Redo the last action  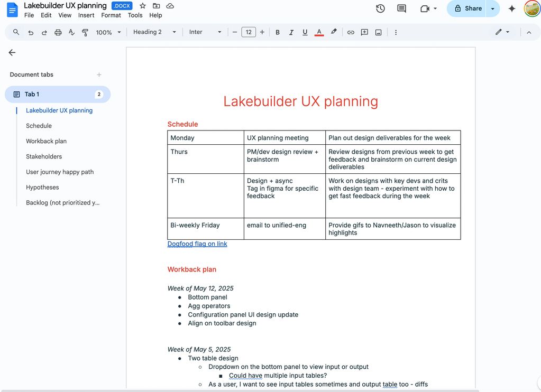click(x=44, y=32)
